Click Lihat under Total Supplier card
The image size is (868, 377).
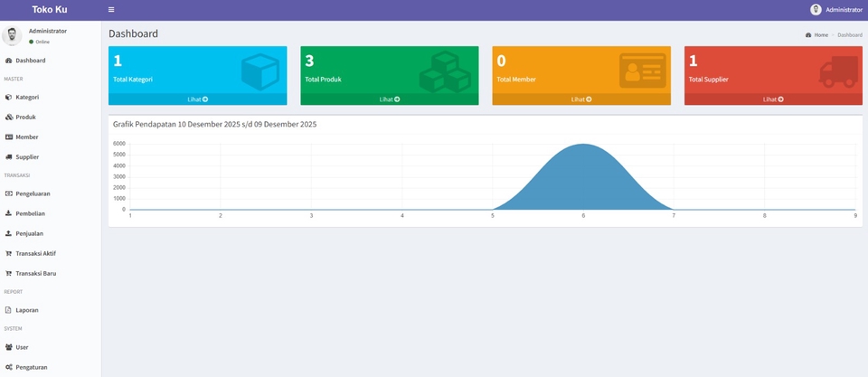[772, 99]
